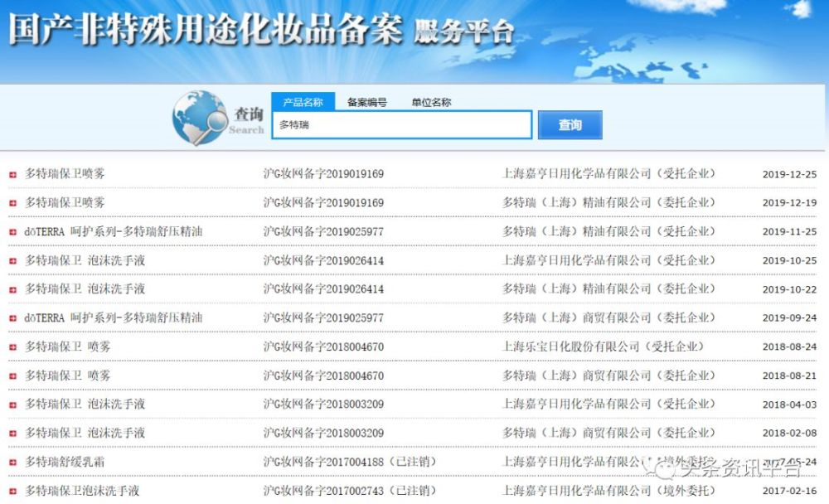Screen dimensions: 829x504
Task: Click the search box containing 多特瑞
Action: pos(401,124)
